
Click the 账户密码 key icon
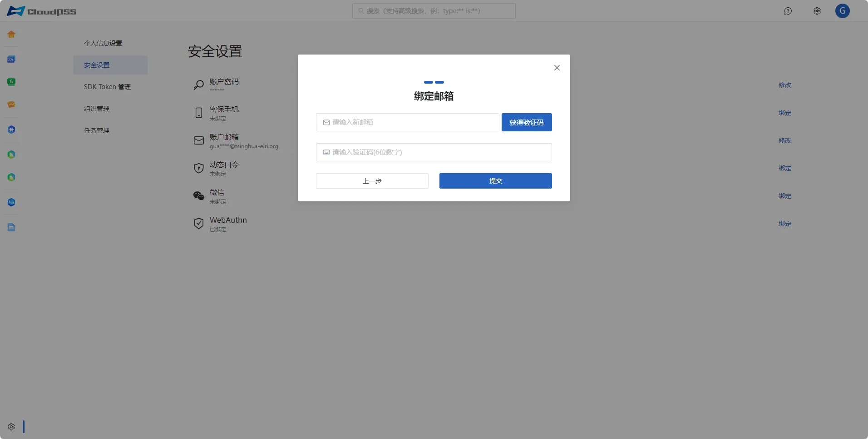pos(199,85)
